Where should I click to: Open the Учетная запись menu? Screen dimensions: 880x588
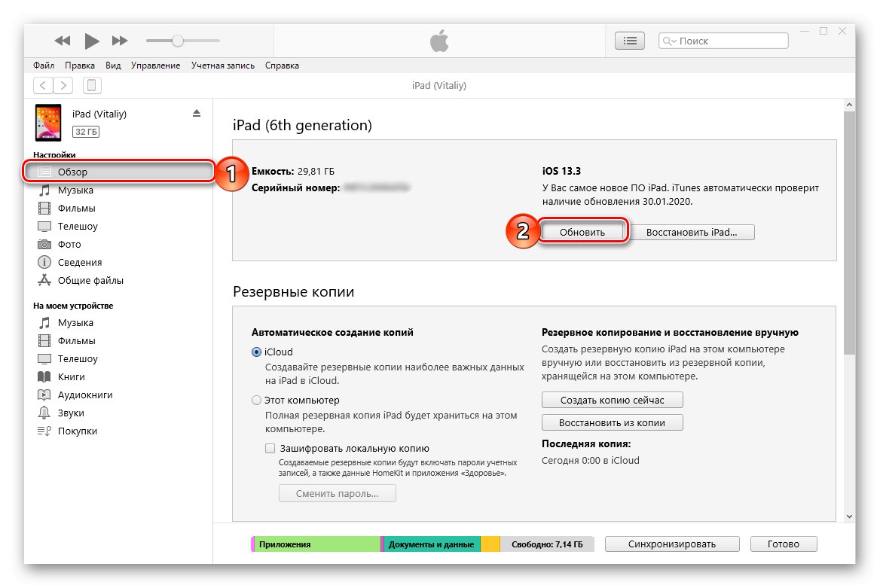click(222, 66)
